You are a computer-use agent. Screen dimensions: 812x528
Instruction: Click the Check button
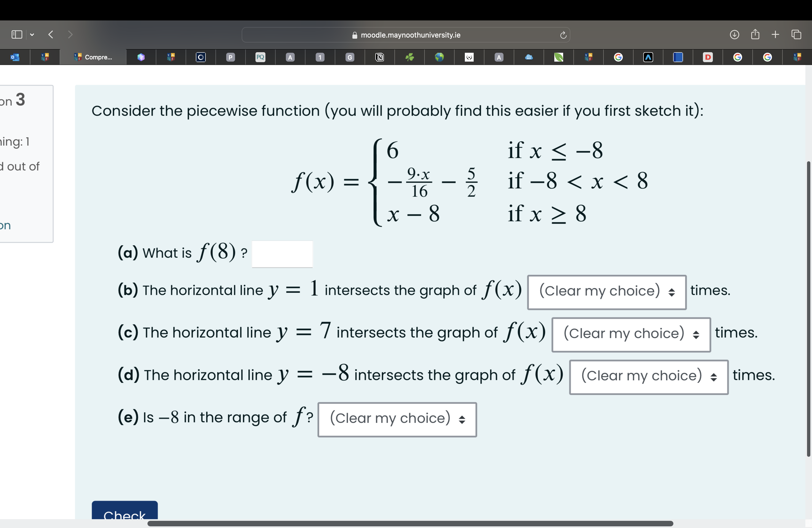125,510
